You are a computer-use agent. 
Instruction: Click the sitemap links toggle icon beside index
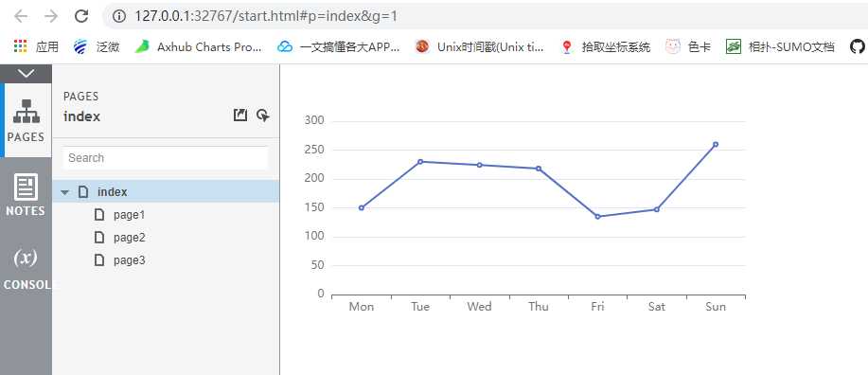(239, 116)
